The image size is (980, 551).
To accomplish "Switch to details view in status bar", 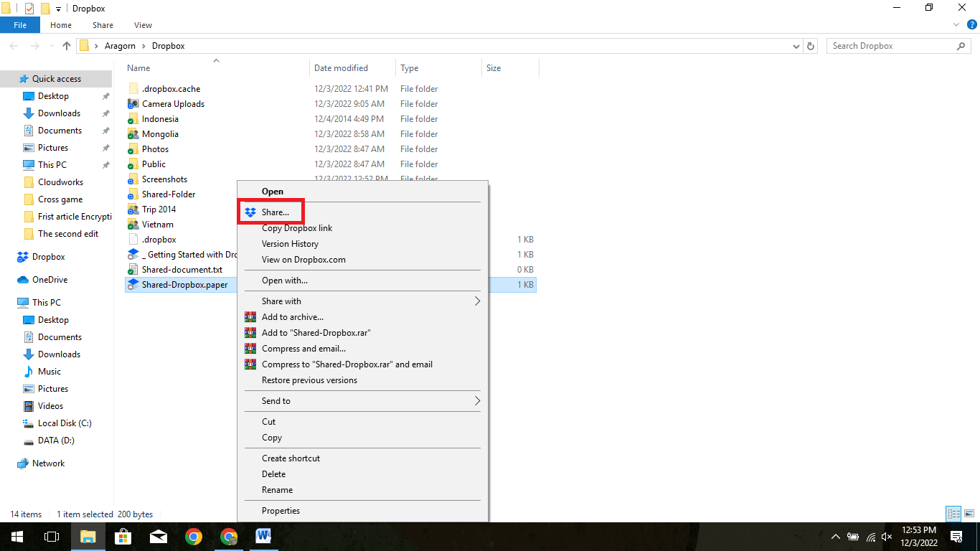I will [x=953, y=514].
